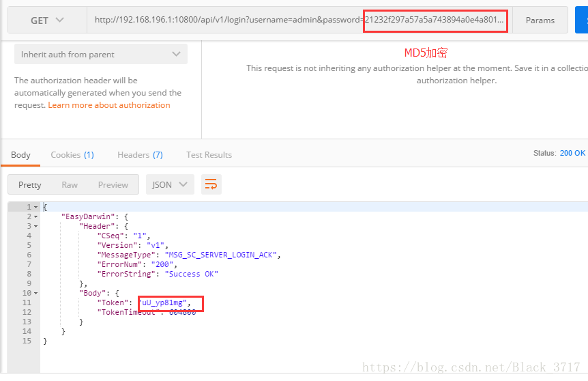Collapse the Body node at line 10
Viewport: 588px width, 381px height.
tap(36, 293)
